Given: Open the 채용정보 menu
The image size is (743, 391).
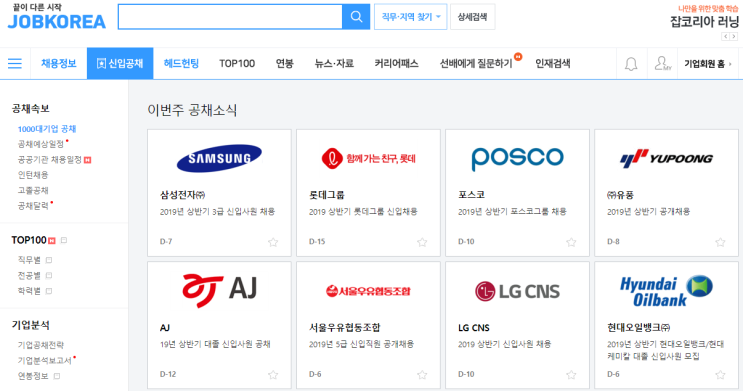Looking at the screenshot, I should pyautogui.click(x=59, y=64).
